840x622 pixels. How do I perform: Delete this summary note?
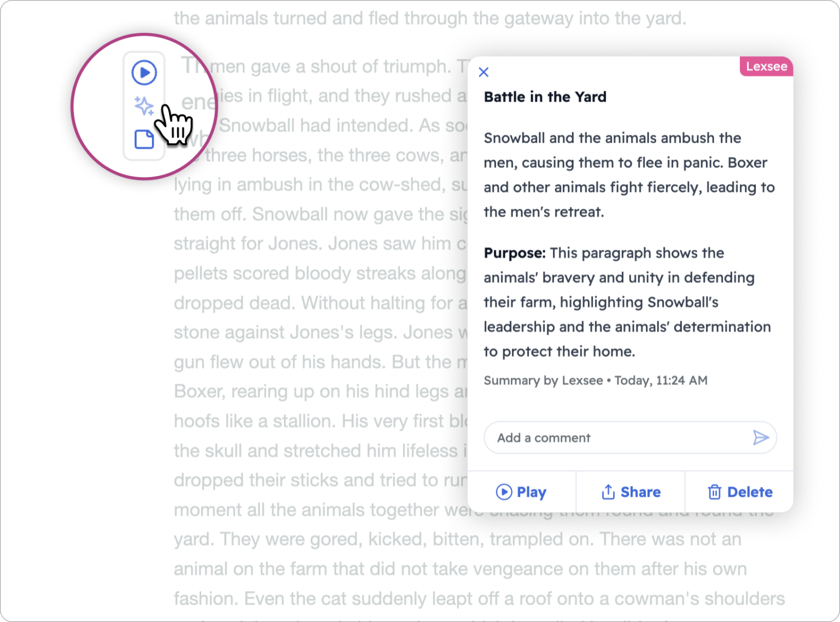[x=739, y=492]
